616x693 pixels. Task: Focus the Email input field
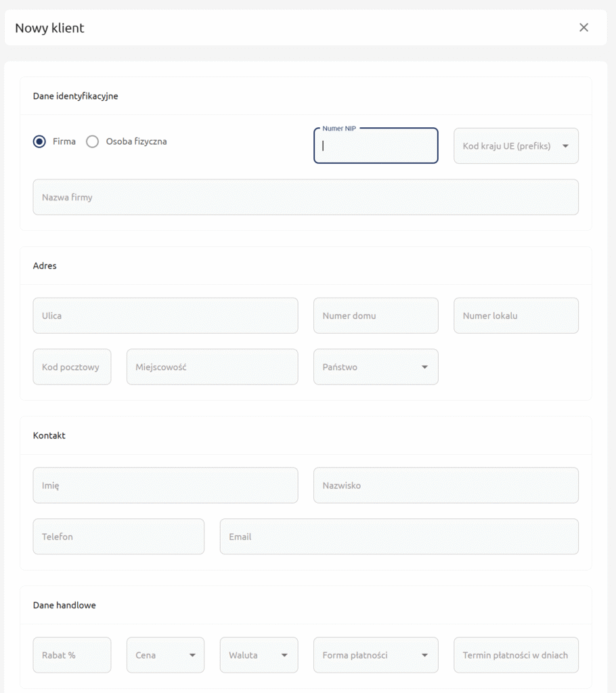coord(399,537)
